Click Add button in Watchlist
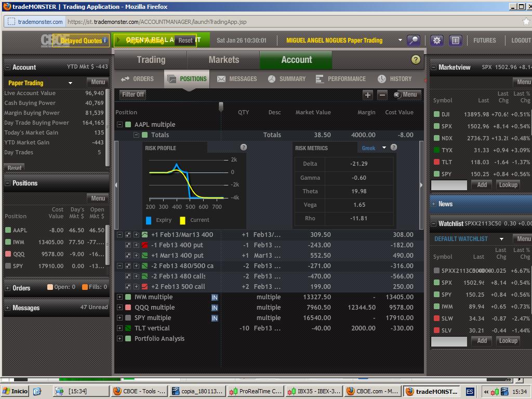The height and width of the screenshot is (399, 532). click(x=482, y=341)
